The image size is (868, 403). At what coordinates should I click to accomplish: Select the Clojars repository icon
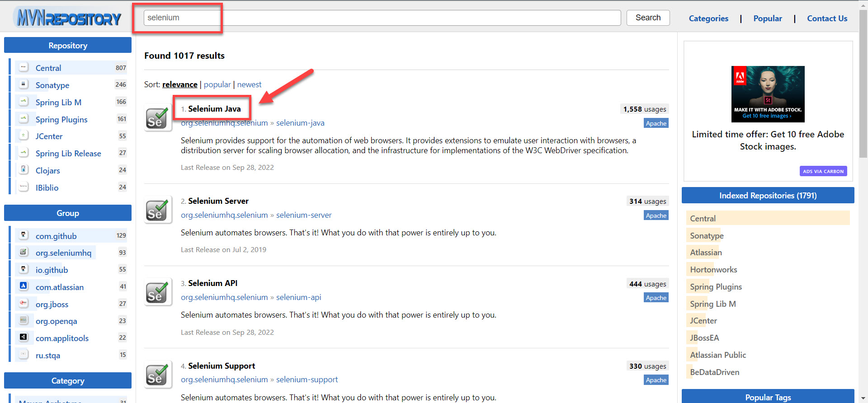24,170
